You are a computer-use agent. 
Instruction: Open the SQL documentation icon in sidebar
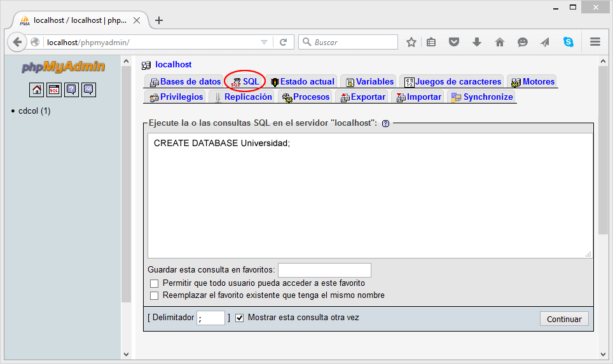point(89,90)
